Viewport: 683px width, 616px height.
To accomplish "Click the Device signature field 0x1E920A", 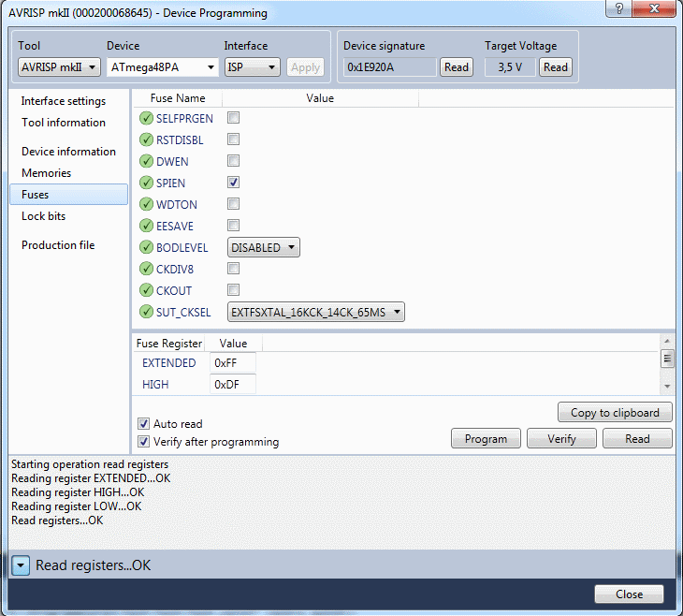I will pyautogui.click(x=389, y=67).
